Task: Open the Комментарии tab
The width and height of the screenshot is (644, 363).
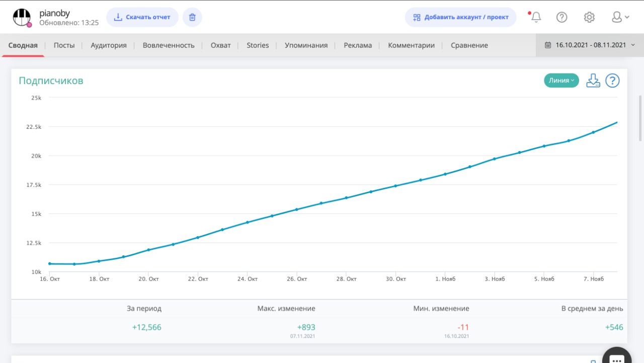Action: (411, 45)
